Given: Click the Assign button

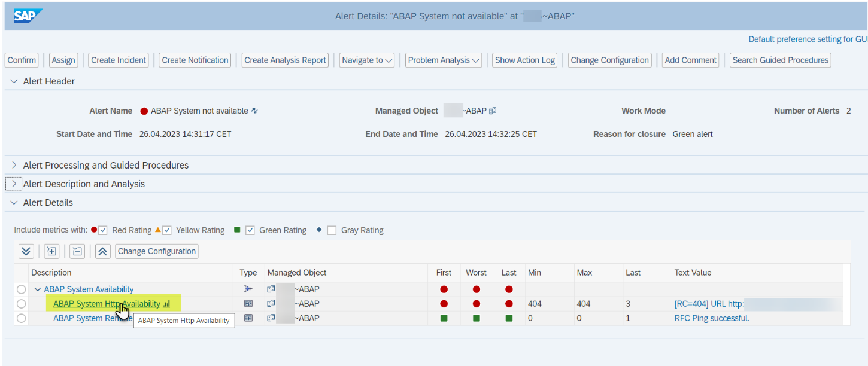Looking at the screenshot, I should 63,60.
